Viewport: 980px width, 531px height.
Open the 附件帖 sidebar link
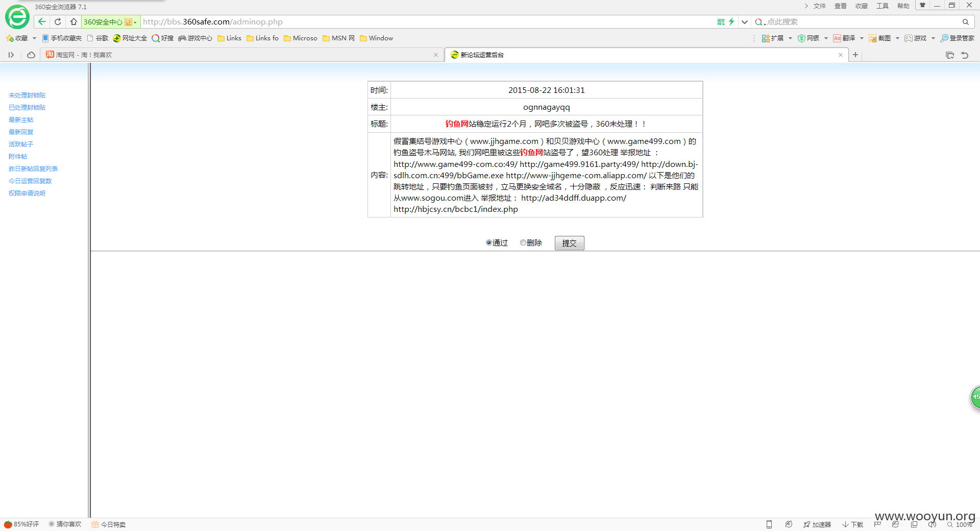[18, 157]
